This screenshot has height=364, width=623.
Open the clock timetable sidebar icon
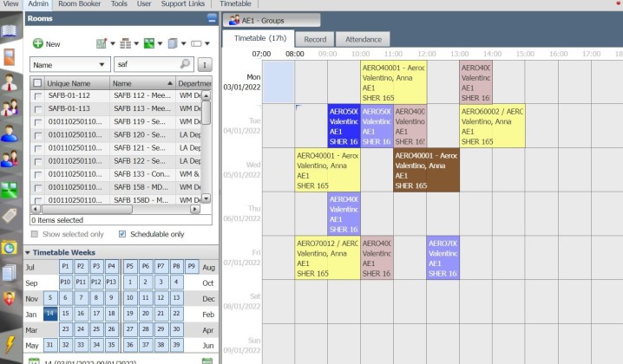coord(10,247)
